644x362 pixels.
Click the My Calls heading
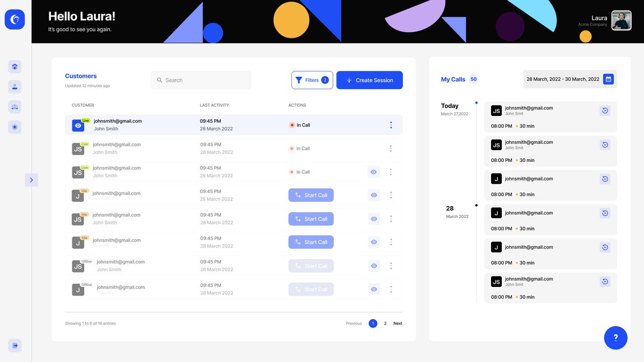[x=453, y=79]
